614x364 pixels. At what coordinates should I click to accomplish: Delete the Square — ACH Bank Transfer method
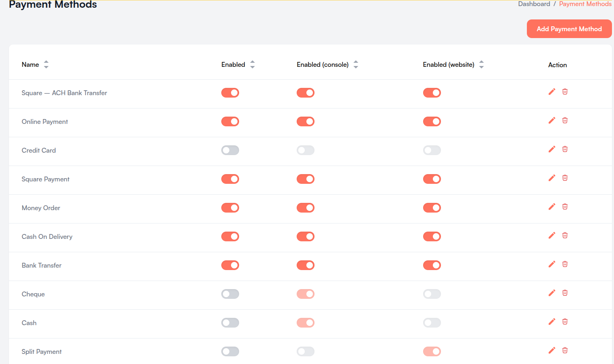point(565,92)
